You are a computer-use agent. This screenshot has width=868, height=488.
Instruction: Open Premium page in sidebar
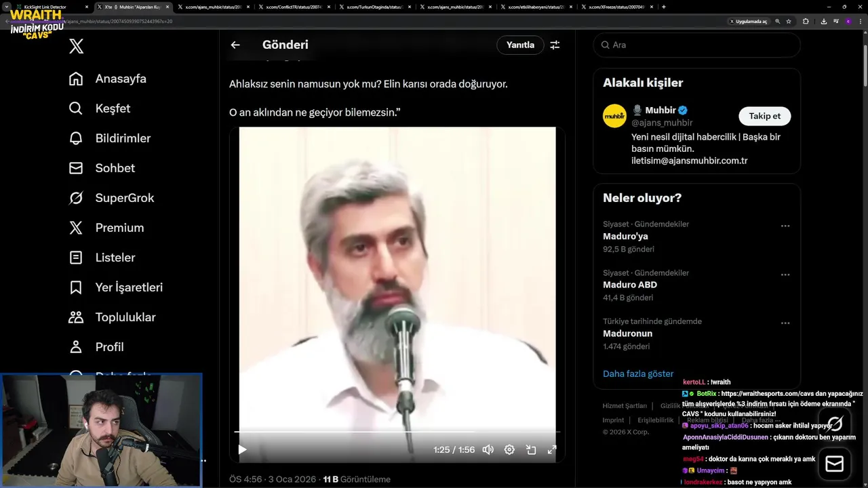106,228
